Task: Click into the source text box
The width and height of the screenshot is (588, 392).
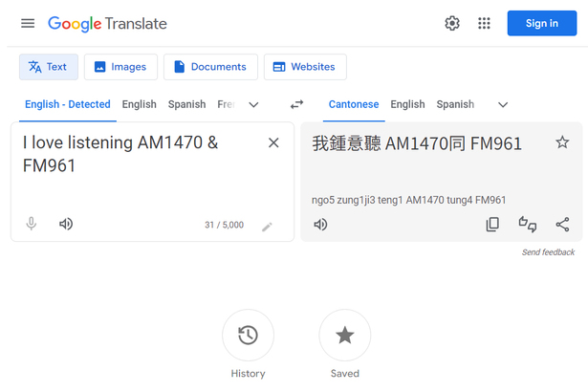Action: (139, 154)
